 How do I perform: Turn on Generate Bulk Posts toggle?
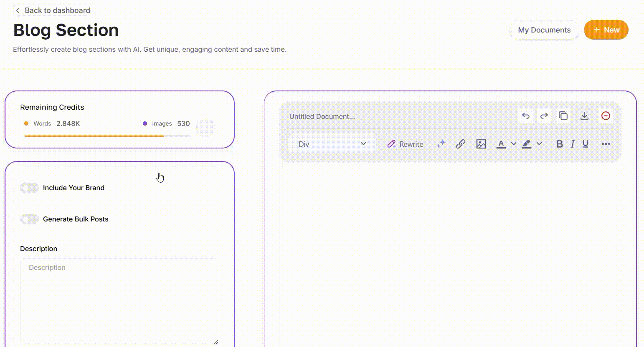pos(29,219)
